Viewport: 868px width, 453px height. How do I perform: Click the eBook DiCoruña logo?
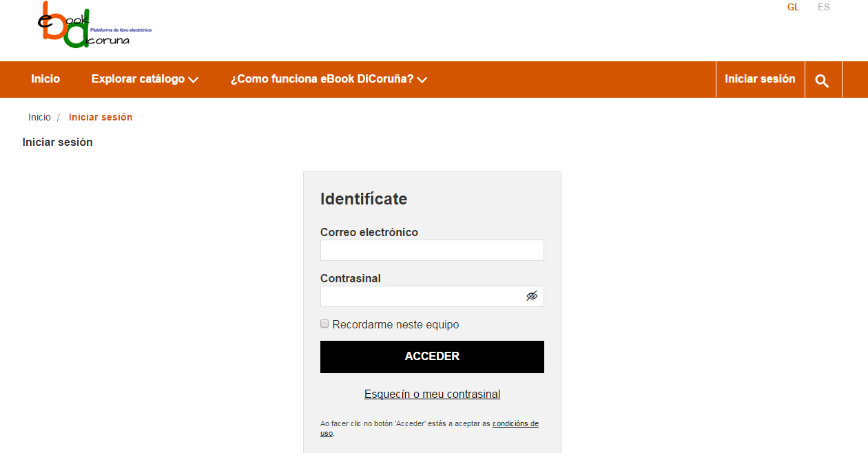pos(94,25)
